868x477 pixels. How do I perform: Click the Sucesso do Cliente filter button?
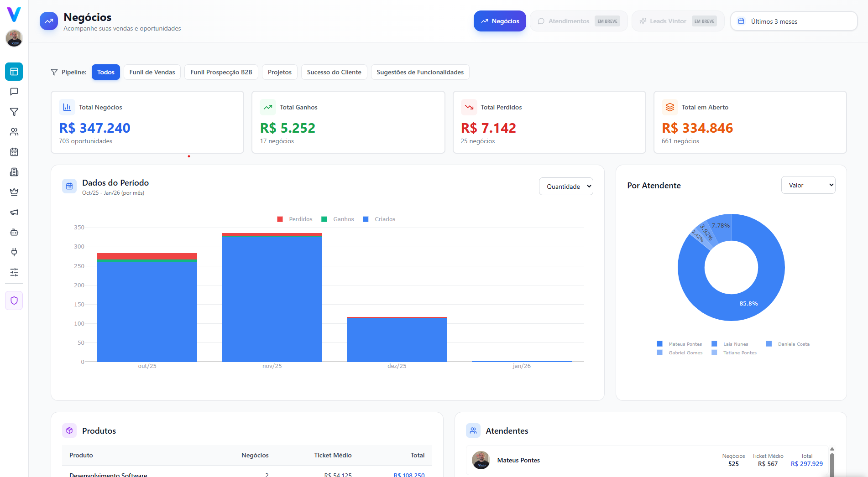click(x=334, y=72)
